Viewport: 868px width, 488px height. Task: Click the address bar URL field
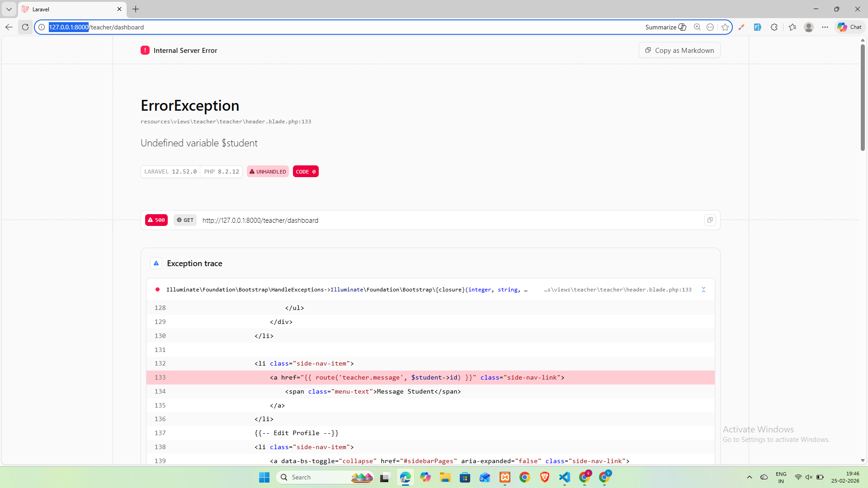[x=316, y=27]
